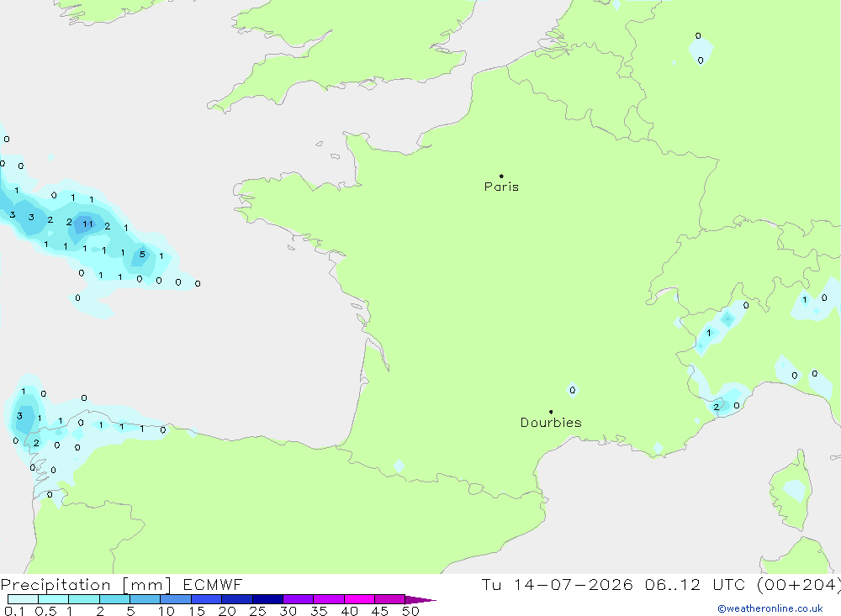Click the Dourbies location label
This screenshot has width=841, height=616.
(x=551, y=423)
